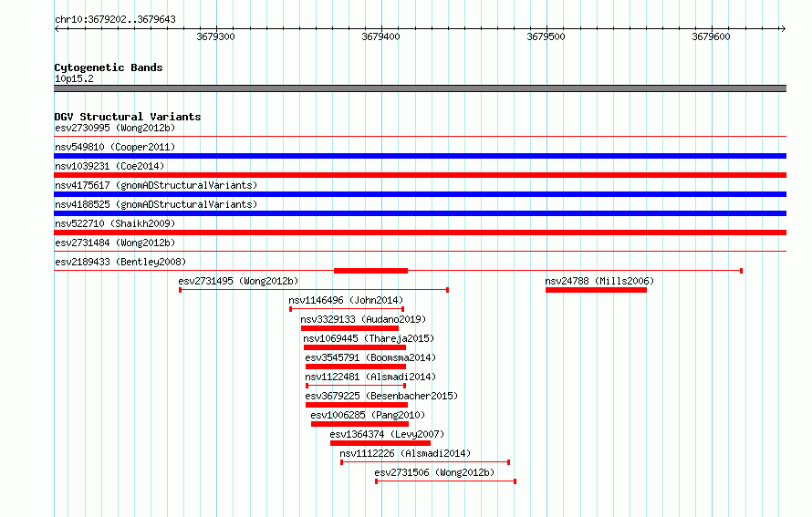This screenshot has width=812, height=517.
Task: Click the esv2731506 (Wong2012b) label
Action: point(434,472)
